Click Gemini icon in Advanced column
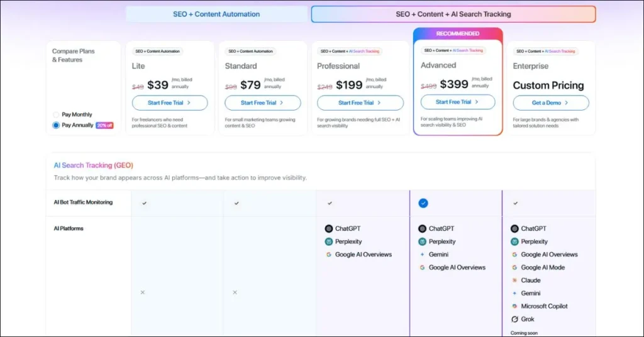Image resolution: width=644 pixels, height=337 pixels. pos(422,255)
